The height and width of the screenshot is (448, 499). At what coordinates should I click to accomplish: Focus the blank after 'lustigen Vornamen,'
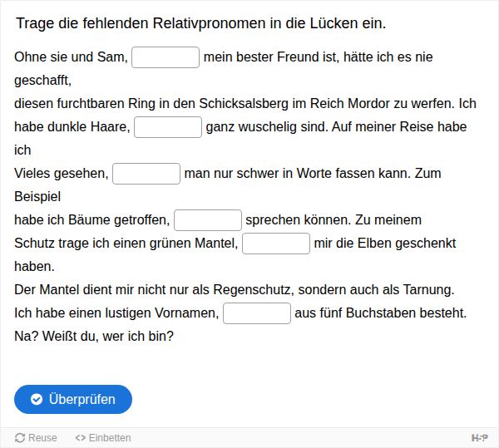point(257,313)
